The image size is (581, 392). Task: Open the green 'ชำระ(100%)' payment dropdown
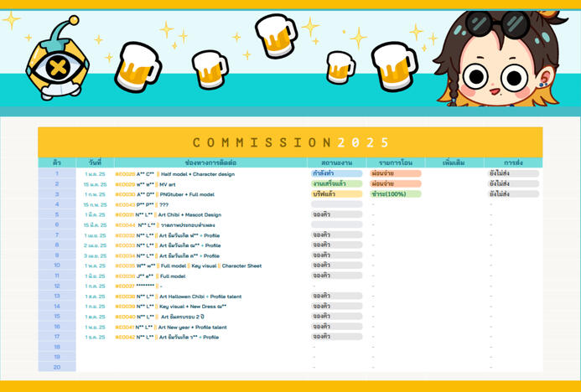395,194
